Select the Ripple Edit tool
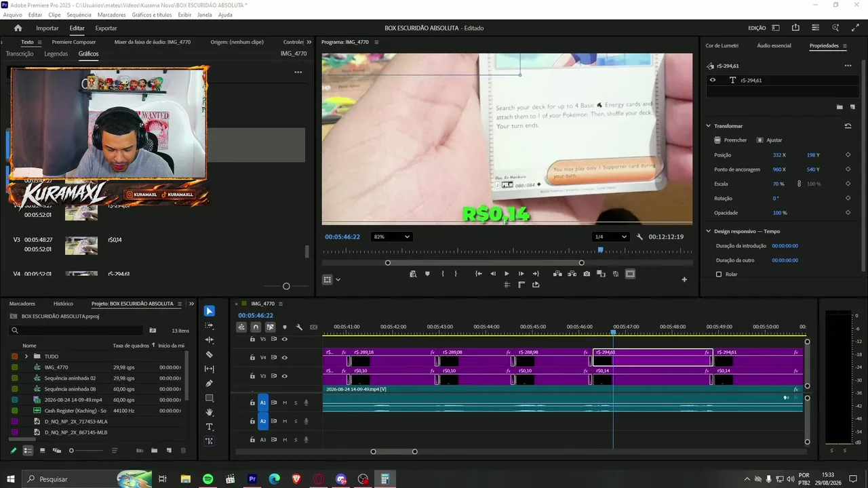This screenshot has height=488, width=868. (x=210, y=340)
